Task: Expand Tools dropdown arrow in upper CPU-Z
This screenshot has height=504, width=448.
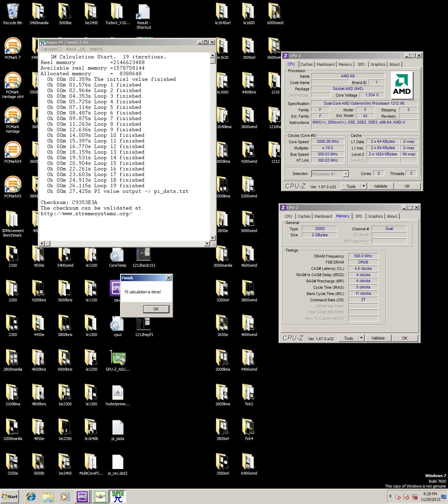Action: point(364,186)
